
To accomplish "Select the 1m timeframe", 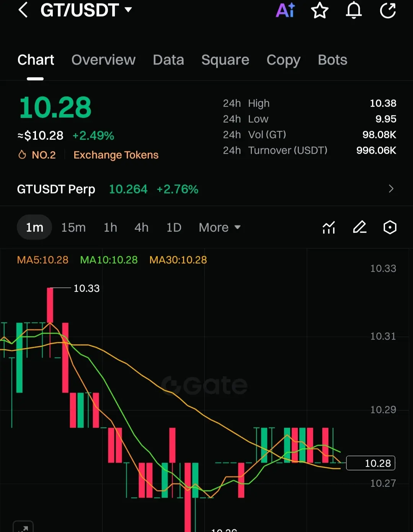I will click(x=34, y=227).
